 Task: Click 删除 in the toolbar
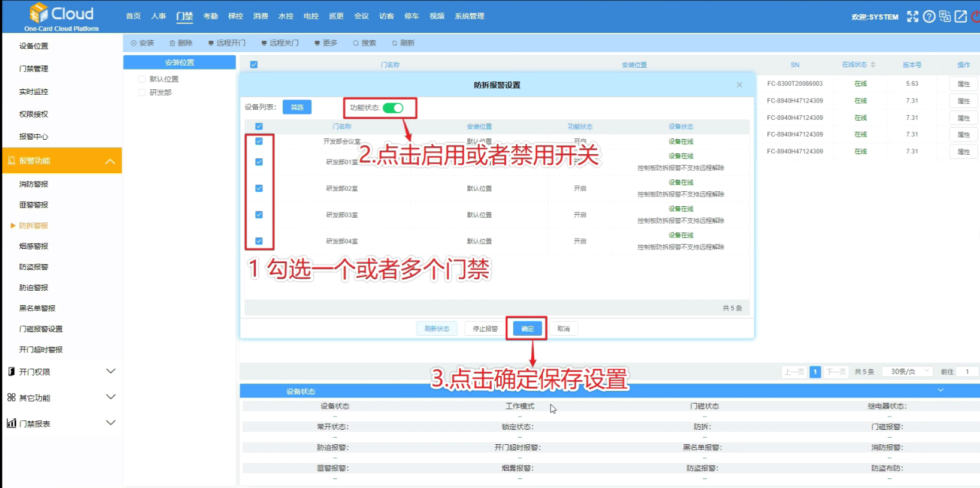[181, 43]
